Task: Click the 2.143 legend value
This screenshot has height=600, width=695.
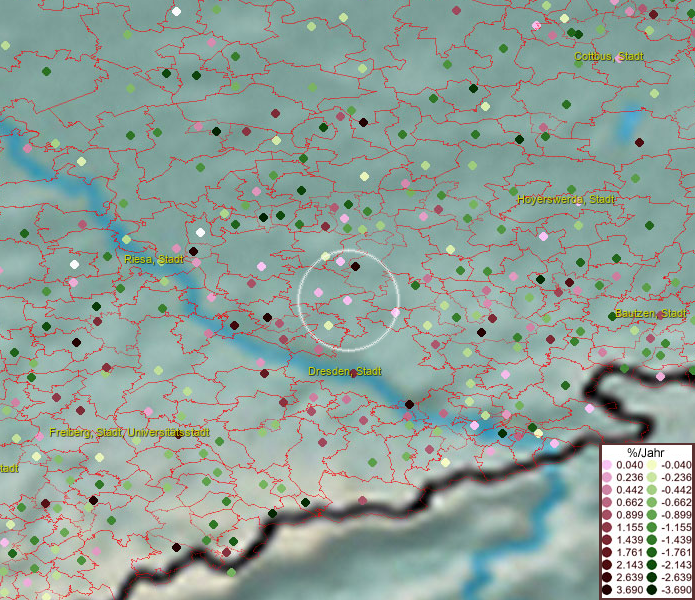Action: tap(629, 565)
